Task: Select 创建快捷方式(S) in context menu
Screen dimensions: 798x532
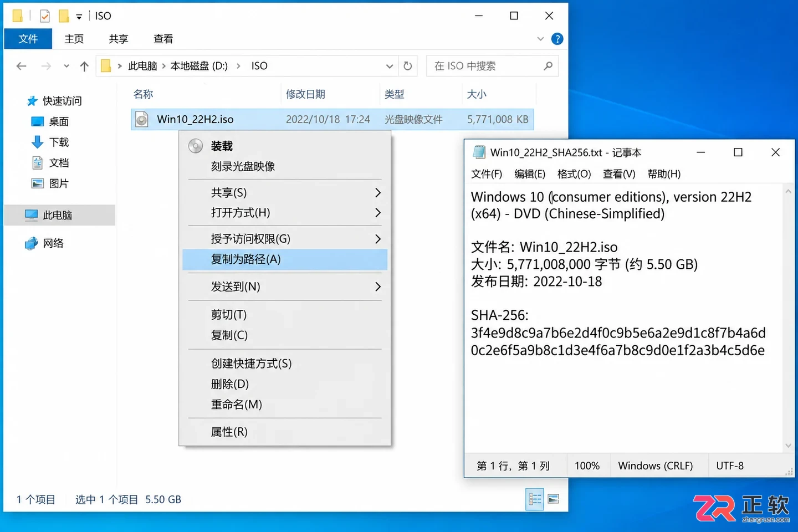Action: tap(251, 364)
